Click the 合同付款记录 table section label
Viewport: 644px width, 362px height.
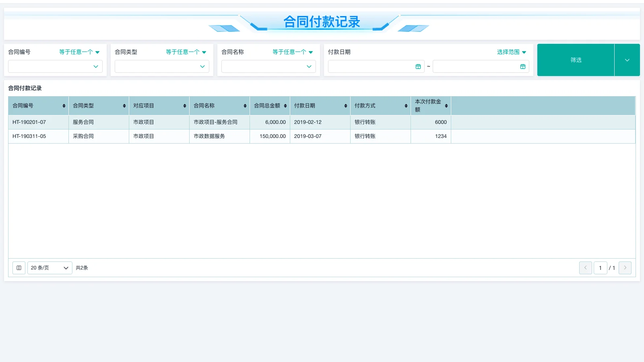(x=25, y=88)
